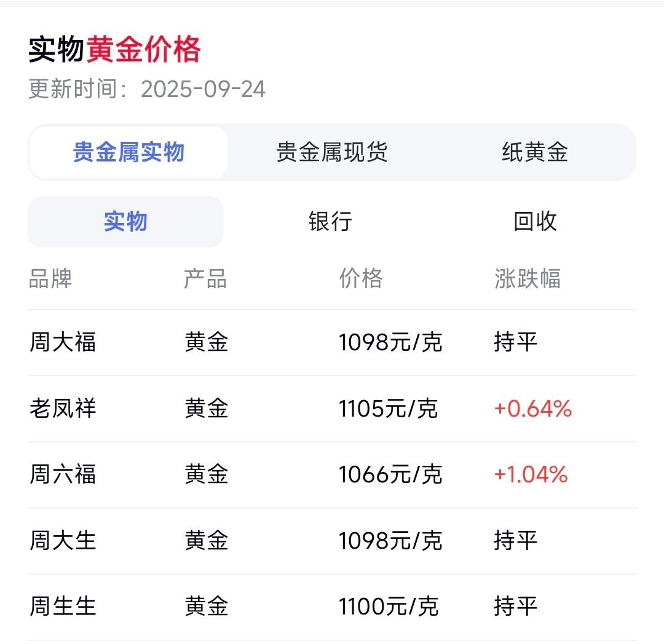Viewport: 664px width, 644px height.
Task: Click the 更新时间 2025-09-24 text
Action: click(147, 89)
